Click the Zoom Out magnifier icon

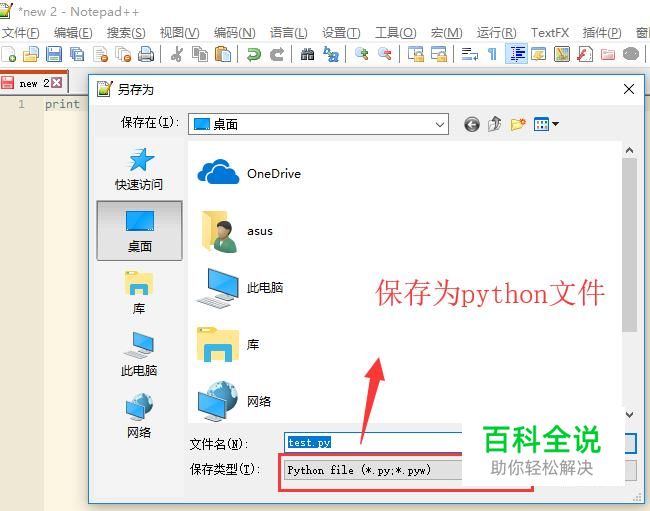(x=385, y=54)
